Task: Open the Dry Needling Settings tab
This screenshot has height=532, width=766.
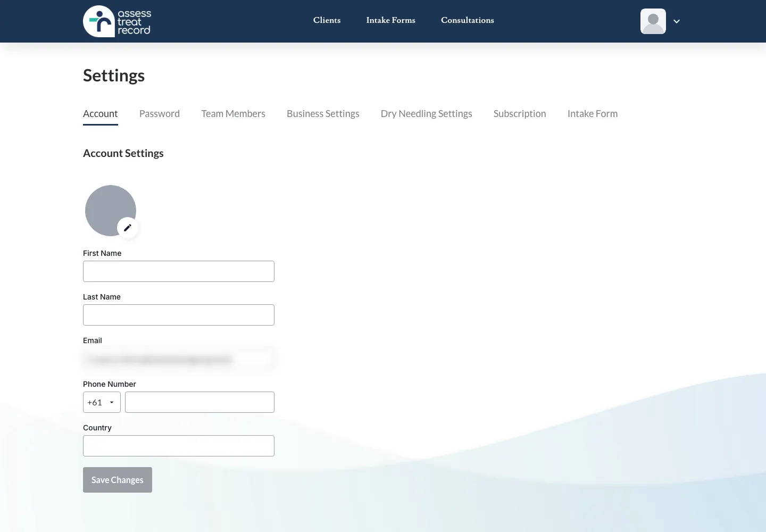Action: click(427, 114)
